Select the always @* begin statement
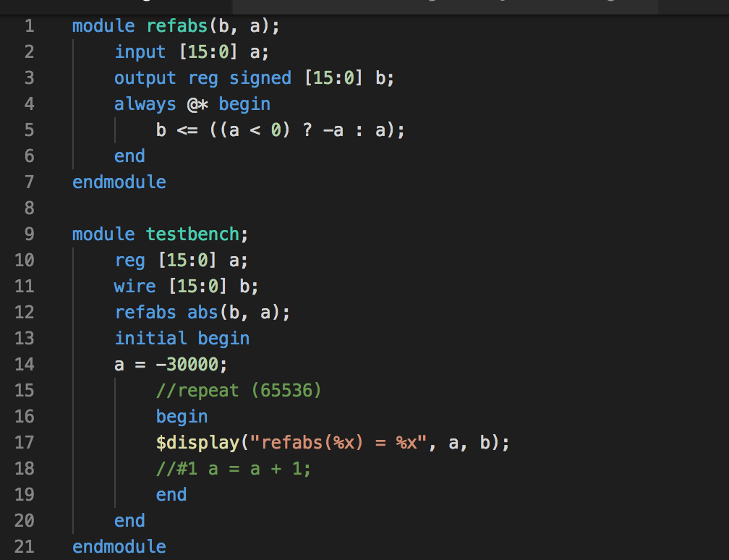729x560 pixels. point(192,103)
